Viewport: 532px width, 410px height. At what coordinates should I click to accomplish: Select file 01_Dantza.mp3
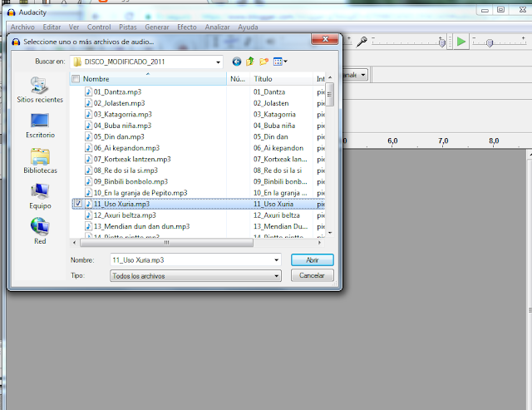[117, 92]
